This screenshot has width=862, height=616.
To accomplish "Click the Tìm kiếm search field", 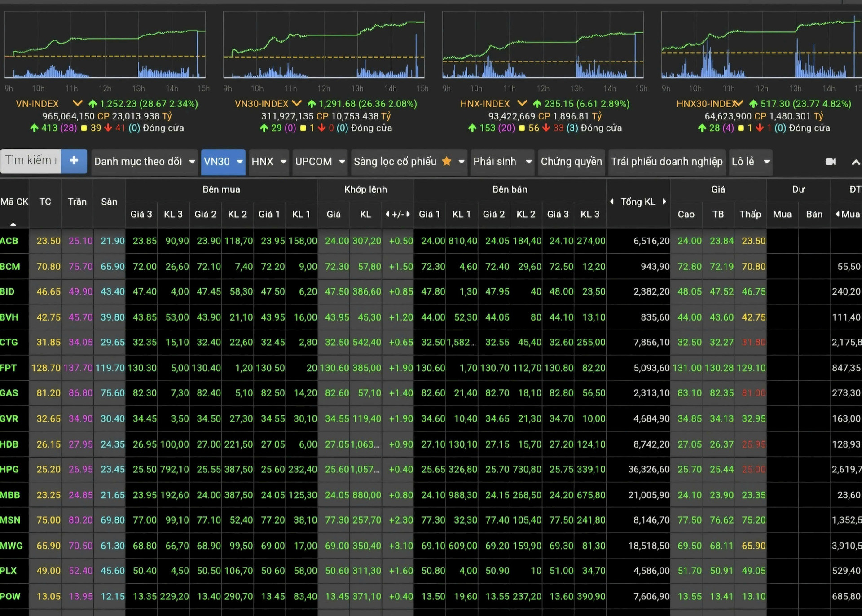I will pyautogui.click(x=31, y=161).
